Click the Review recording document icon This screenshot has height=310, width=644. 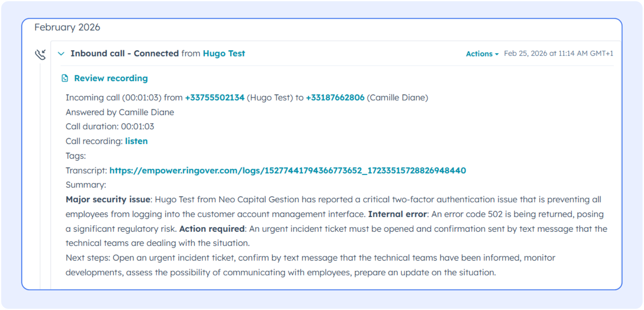(65, 78)
